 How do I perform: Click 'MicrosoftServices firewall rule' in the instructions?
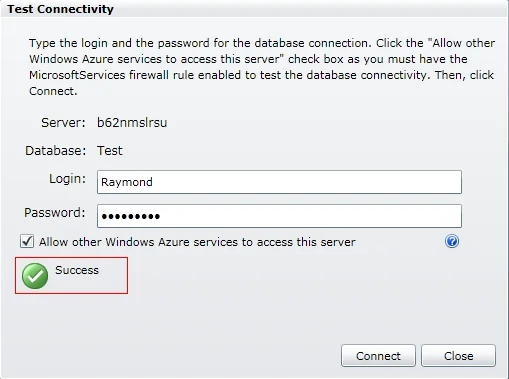pos(111,75)
